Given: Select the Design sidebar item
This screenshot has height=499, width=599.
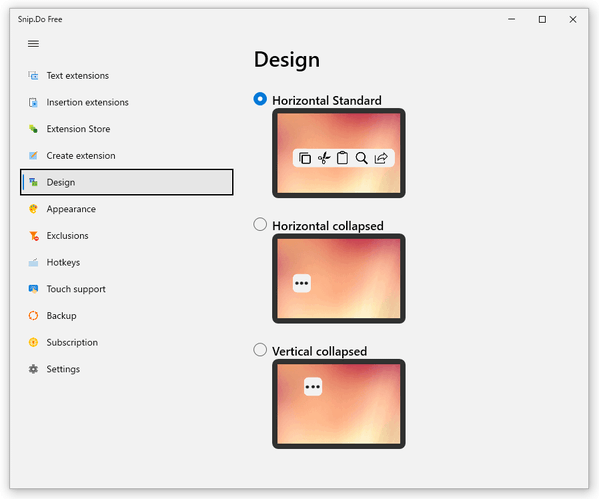Looking at the screenshot, I should pos(126,182).
